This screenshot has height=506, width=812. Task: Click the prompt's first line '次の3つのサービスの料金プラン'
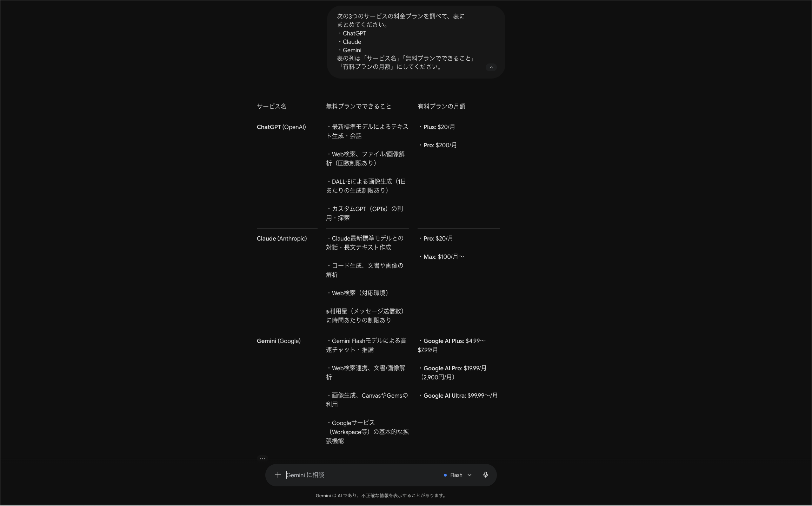tap(400, 16)
